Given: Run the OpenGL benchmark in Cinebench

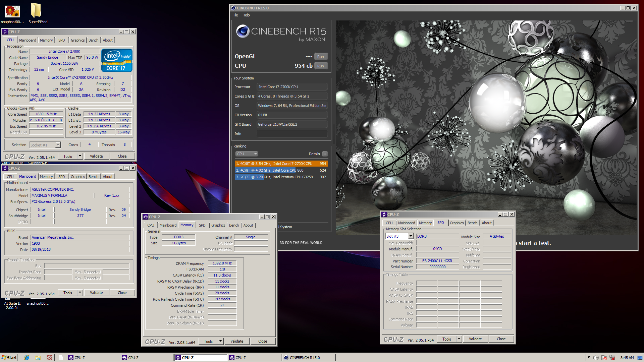Looking at the screenshot, I should [x=321, y=57].
